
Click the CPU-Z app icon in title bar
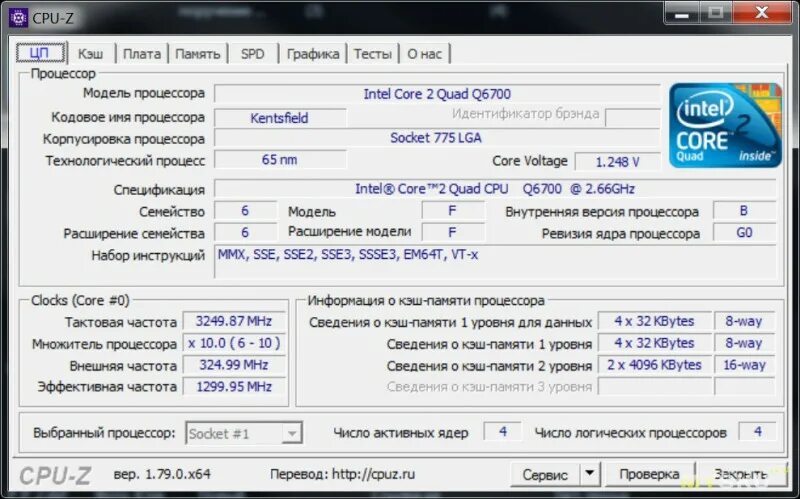click(18, 17)
